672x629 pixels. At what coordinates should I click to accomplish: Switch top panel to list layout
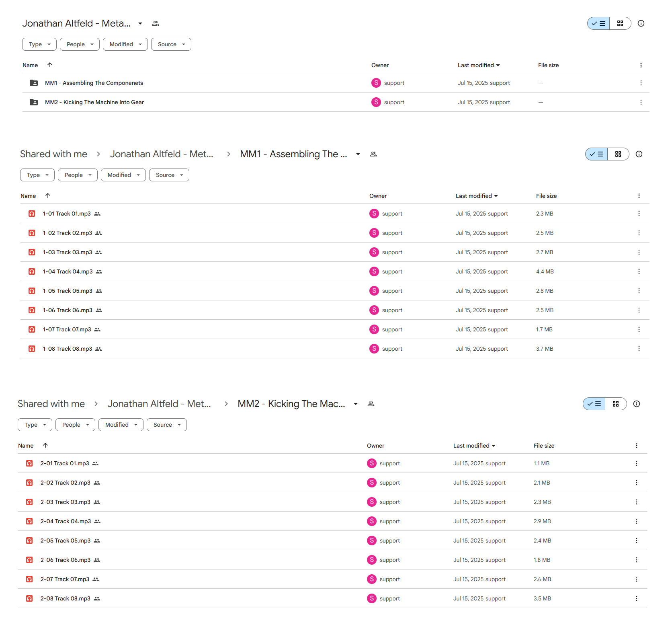coord(598,23)
